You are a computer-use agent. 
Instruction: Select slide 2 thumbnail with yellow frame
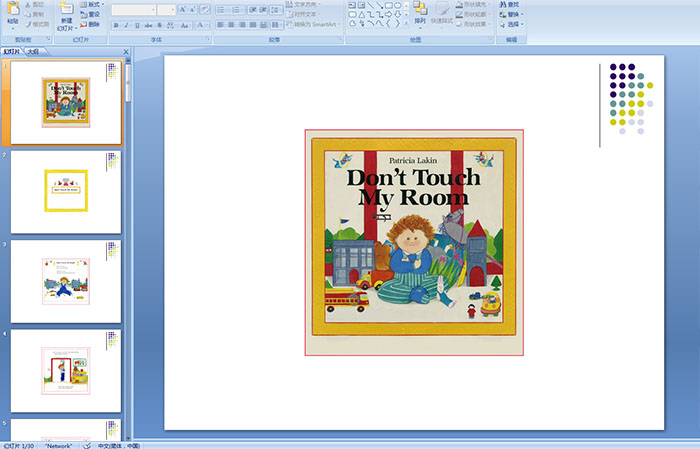coord(66,192)
